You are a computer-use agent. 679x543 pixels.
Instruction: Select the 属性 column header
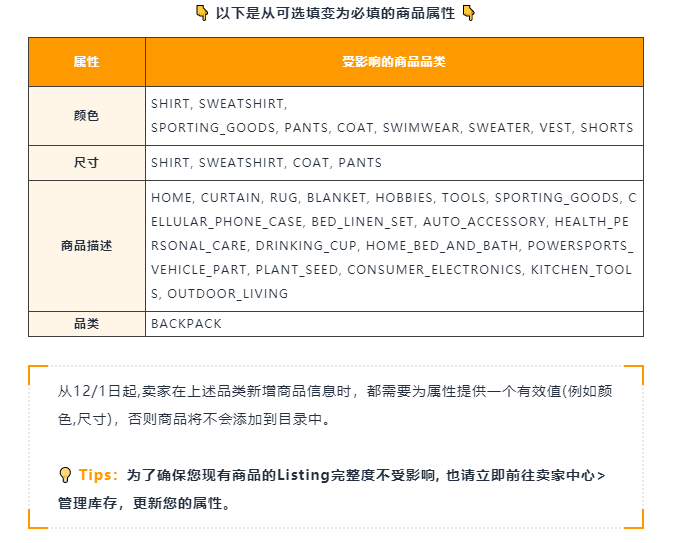(x=87, y=62)
